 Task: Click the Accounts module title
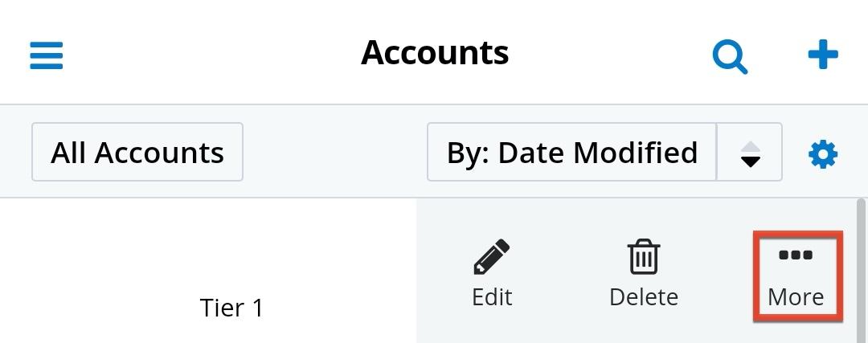click(435, 53)
